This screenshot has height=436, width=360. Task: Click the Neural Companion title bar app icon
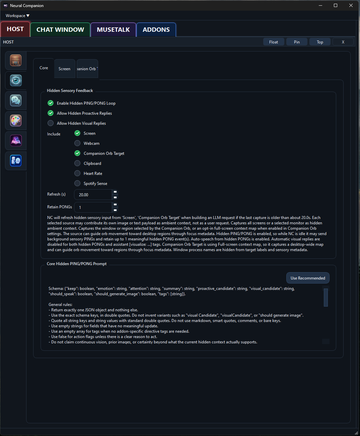5,6
